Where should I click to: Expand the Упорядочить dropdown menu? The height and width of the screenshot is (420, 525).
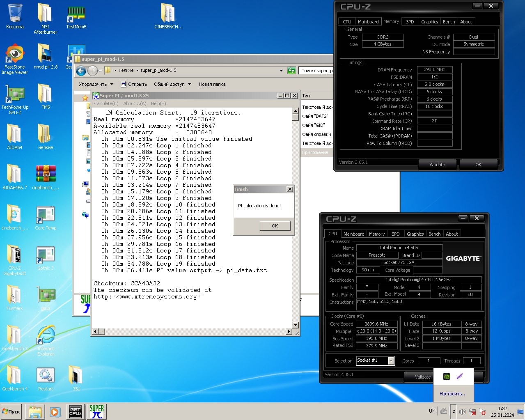96,84
